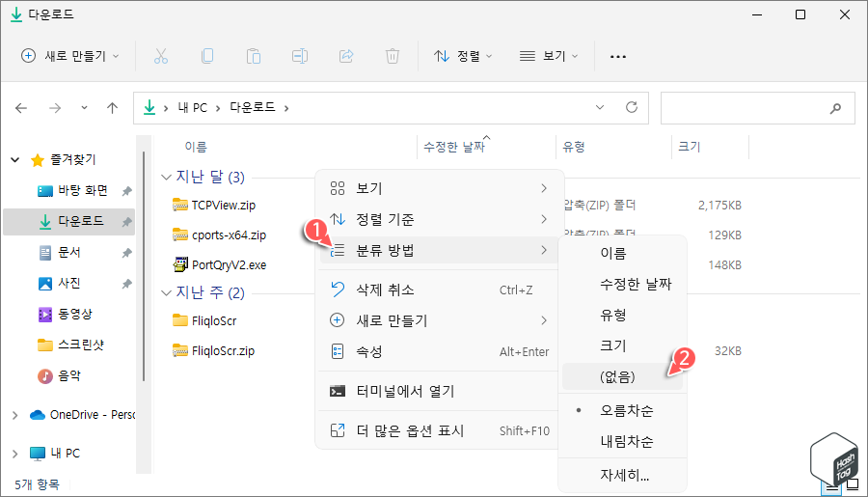The image size is (868, 497).
Task: Sort by the 이름 column header
Action: pyautogui.click(x=196, y=147)
